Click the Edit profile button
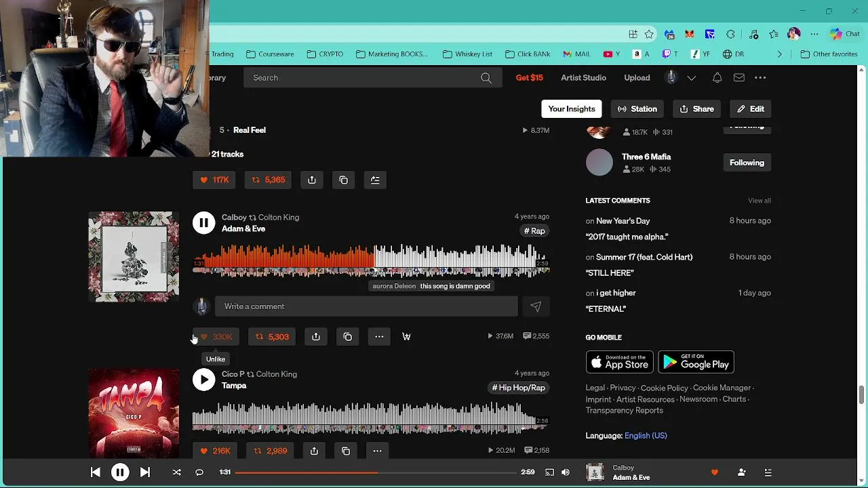This screenshot has height=488, width=868. click(x=751, y=109)
